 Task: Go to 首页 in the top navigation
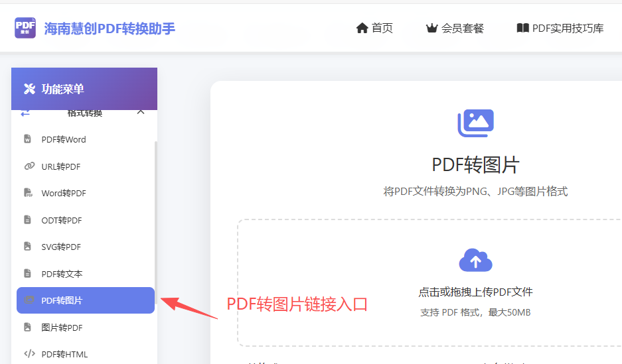point(382,28)
